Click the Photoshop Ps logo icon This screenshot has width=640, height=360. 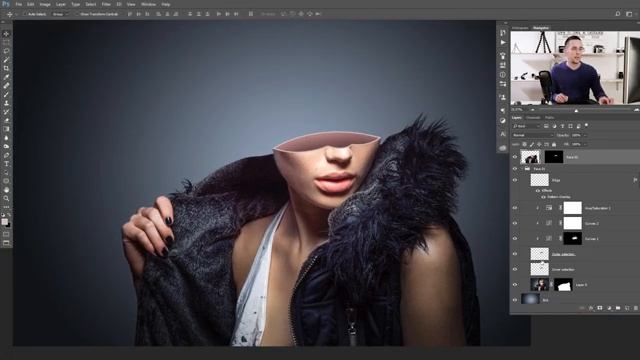tap(6, 4)
